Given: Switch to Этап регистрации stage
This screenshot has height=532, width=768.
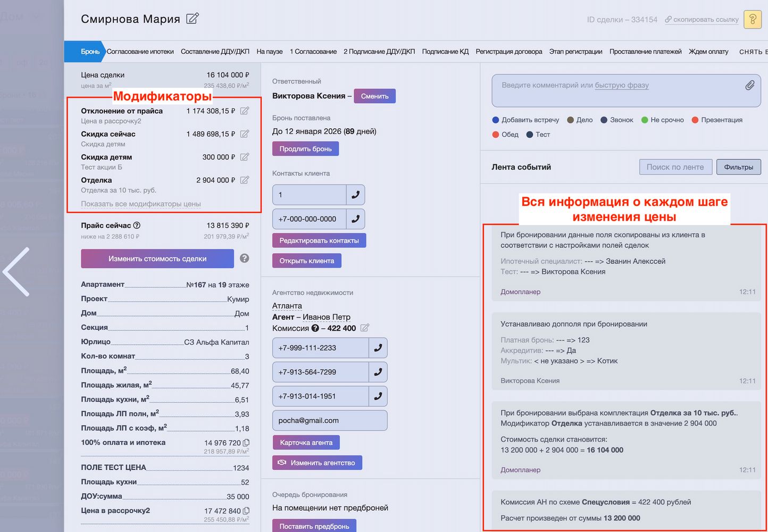Looking at the screenshot, I should (x=576, y=52).
